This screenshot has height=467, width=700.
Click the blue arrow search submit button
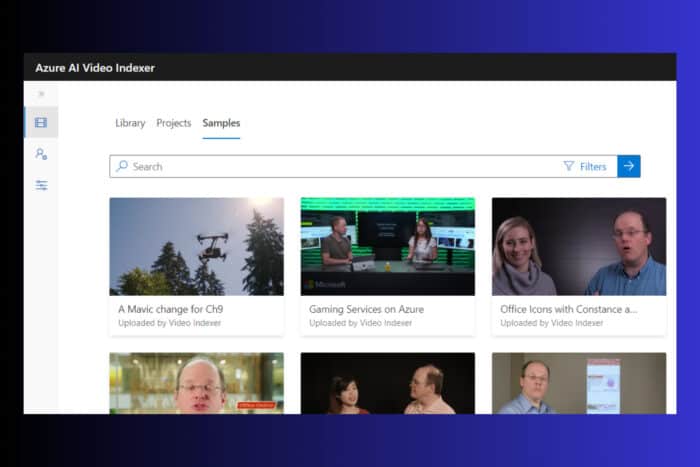pos(629,166)
